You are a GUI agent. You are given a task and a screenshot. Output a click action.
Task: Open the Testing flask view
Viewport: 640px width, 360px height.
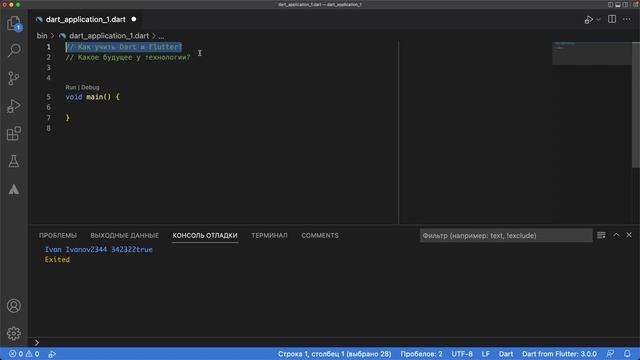(14, 161)
